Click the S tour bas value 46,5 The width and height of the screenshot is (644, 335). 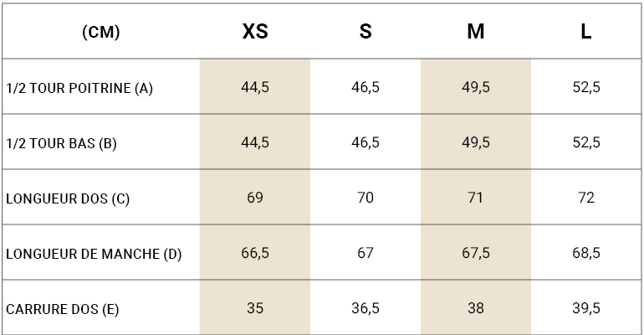365,142
